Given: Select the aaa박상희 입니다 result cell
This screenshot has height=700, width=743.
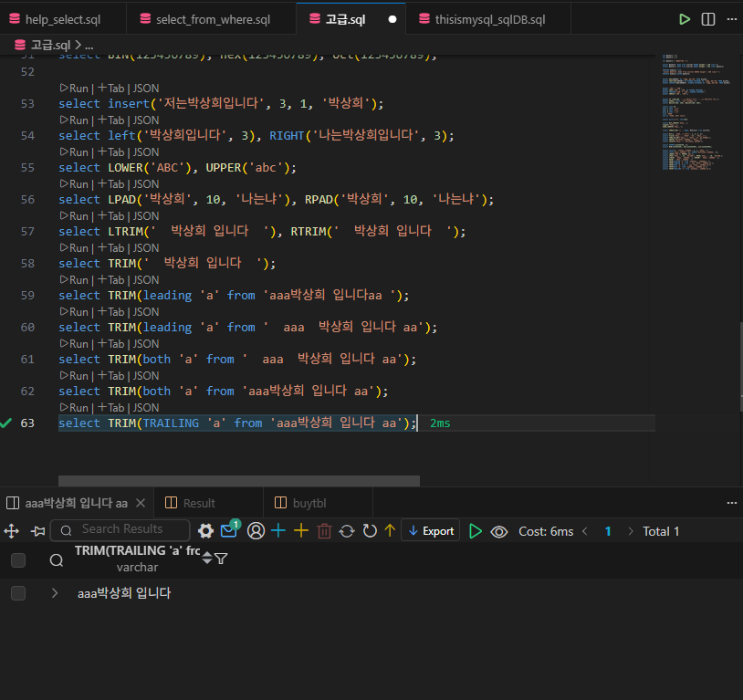Looking at the screenshot, I should coord(123,593).
